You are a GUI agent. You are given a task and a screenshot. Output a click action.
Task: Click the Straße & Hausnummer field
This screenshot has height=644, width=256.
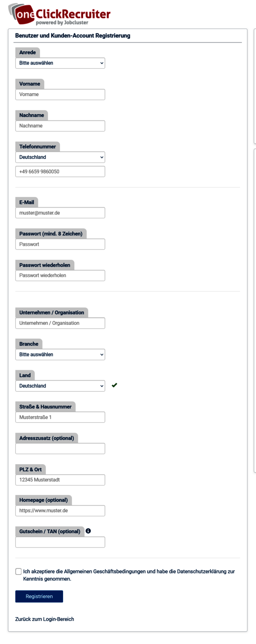click(x=60, y=417)
